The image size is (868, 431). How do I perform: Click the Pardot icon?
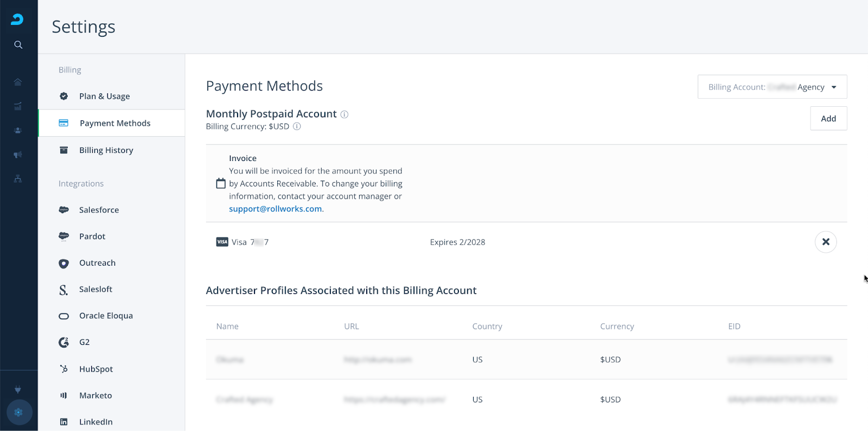63,236
